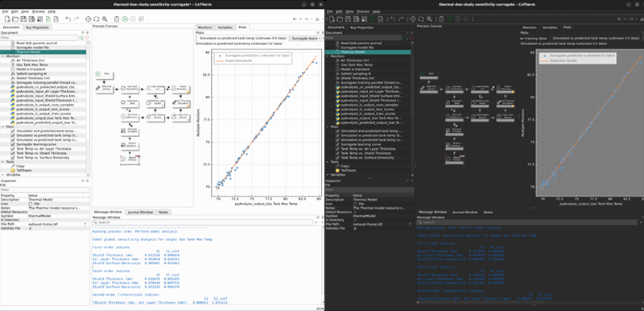Click Open folder icon in dark window

pos(340,19)
